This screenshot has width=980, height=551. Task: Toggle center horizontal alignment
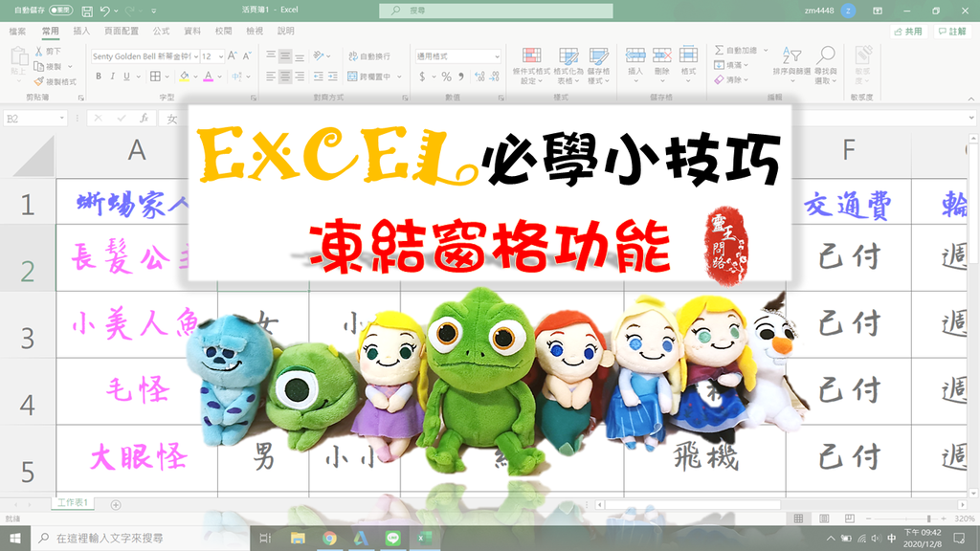285,77
